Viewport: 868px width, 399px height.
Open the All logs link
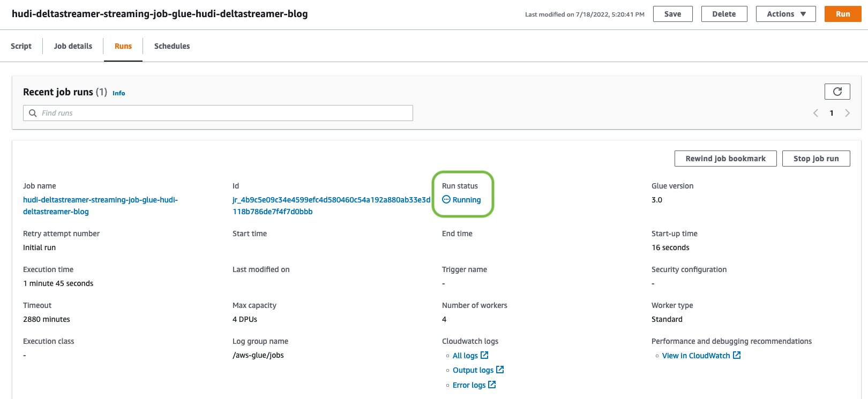465,356
